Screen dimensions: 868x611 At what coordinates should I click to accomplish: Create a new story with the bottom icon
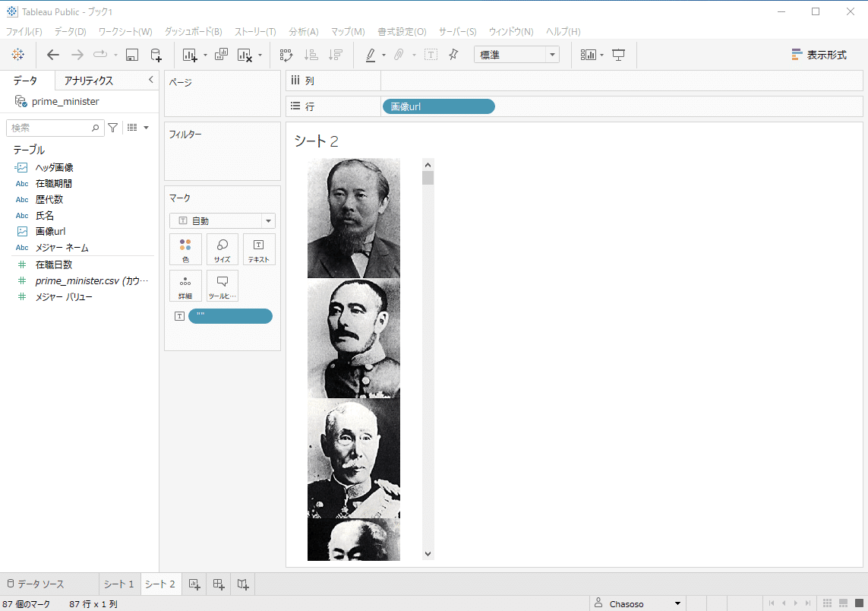coord(242,584)
